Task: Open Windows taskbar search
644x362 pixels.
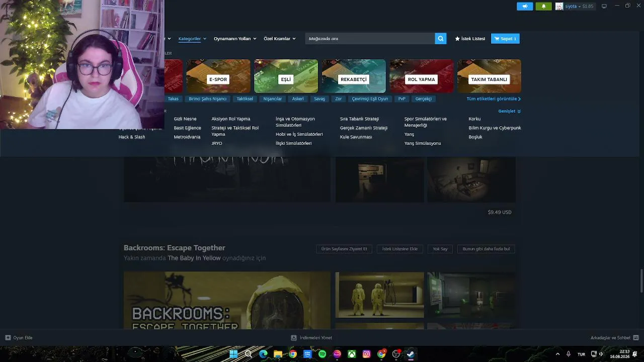Action: pyautogui.click(x=248, y=354)
